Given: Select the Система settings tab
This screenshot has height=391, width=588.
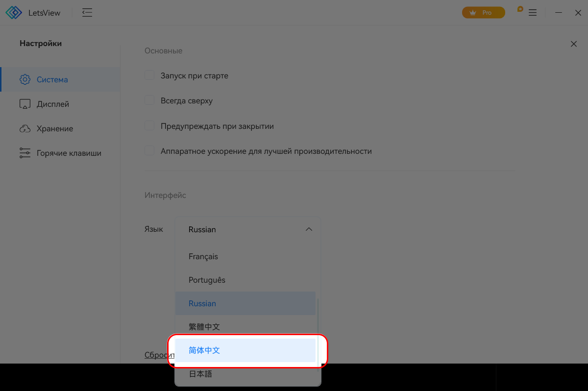Looking at the screenshot, I should (x=60, y=79).
